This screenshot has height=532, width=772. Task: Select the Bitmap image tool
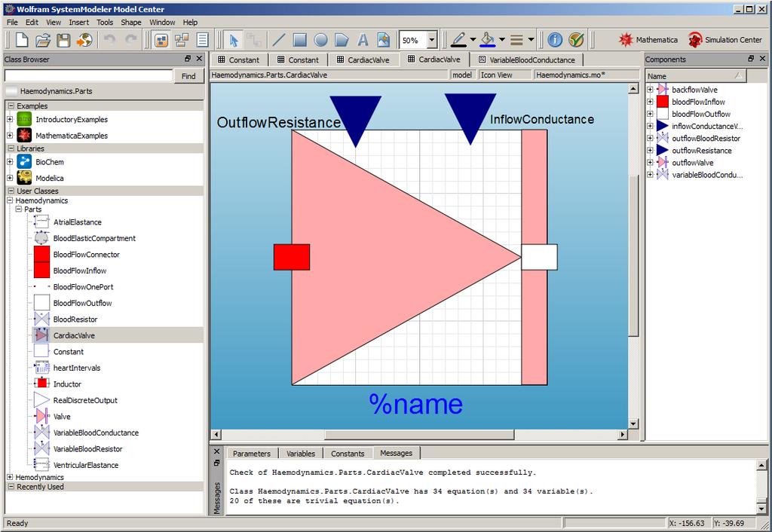[384, 40]
